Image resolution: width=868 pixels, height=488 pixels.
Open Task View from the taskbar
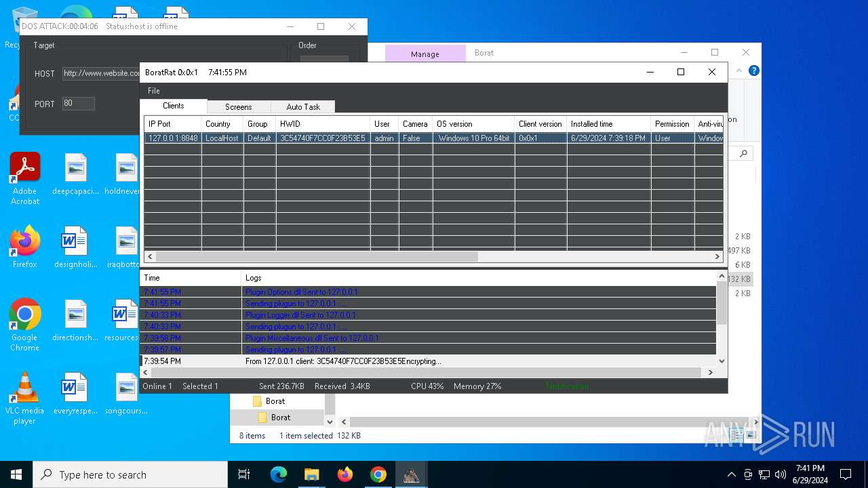244,474
